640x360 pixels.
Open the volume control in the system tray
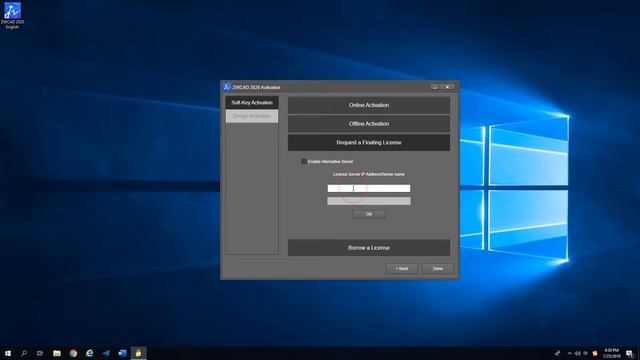578,353
